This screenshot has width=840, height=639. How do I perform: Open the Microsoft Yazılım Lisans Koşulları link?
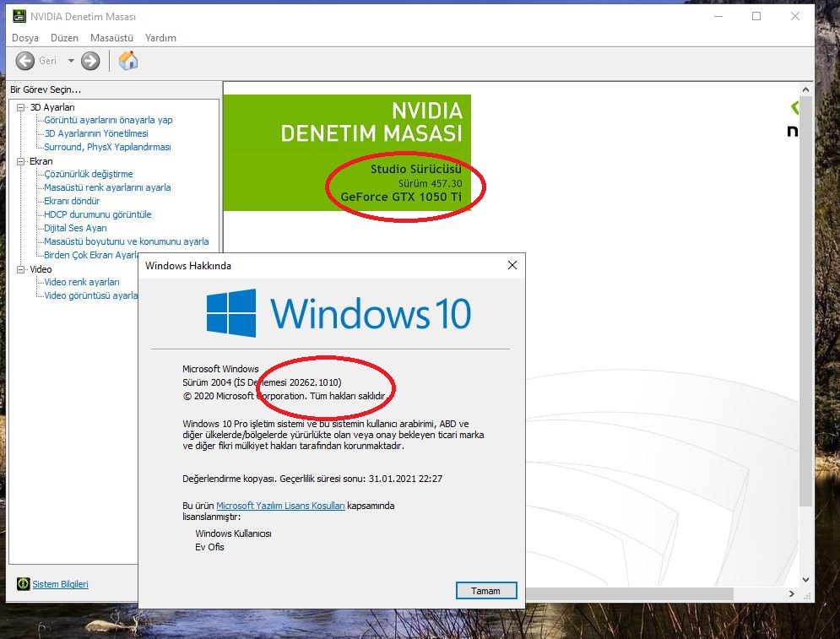tap(280, 506)
